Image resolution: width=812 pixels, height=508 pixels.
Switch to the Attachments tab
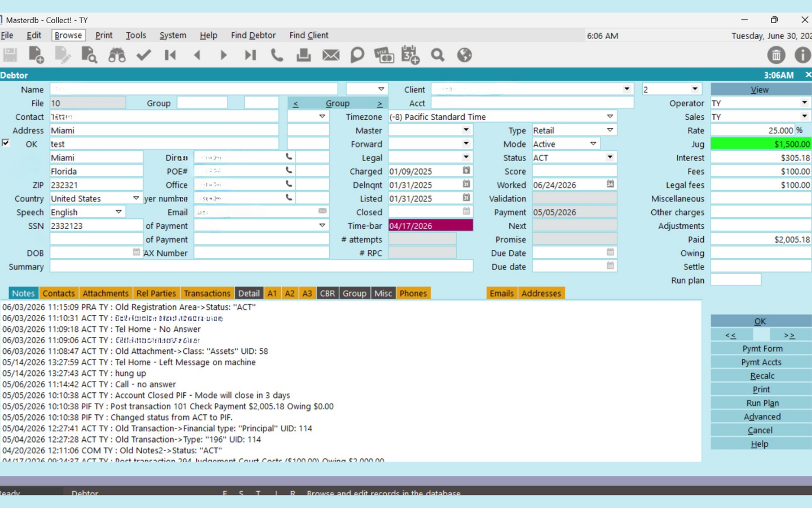point(105,293)
